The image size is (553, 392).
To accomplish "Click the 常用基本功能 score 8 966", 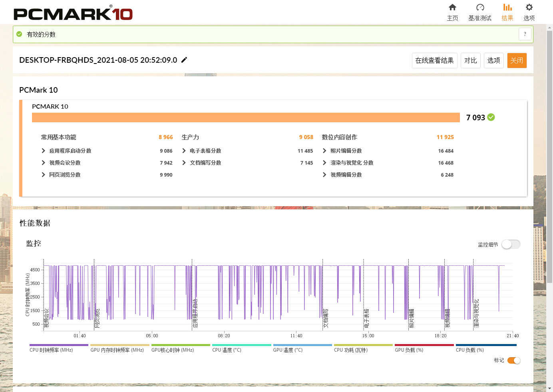I will tap(165, 137).
